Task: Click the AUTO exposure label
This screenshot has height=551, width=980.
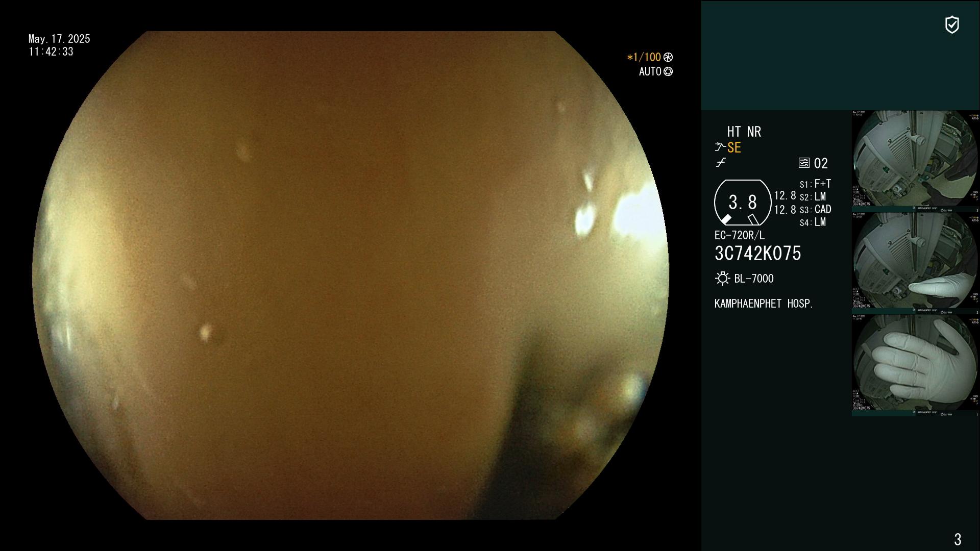Action: [650, 71]
